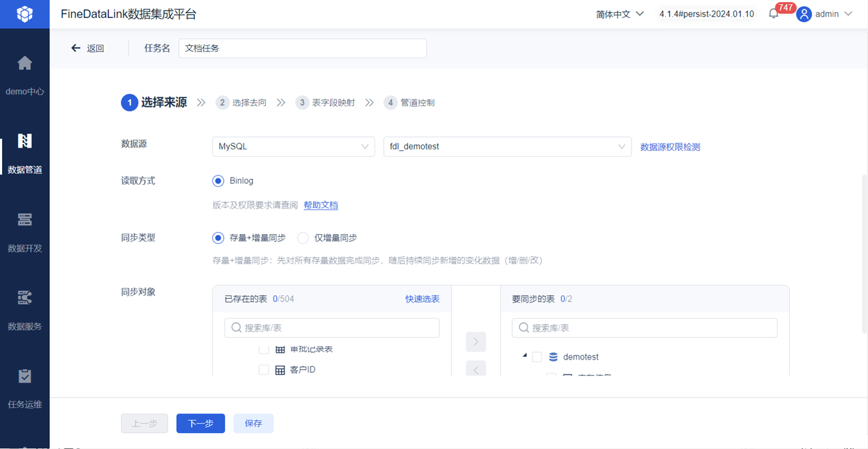Click the demotest database name
Screen dimensions: 868x449
581,357
